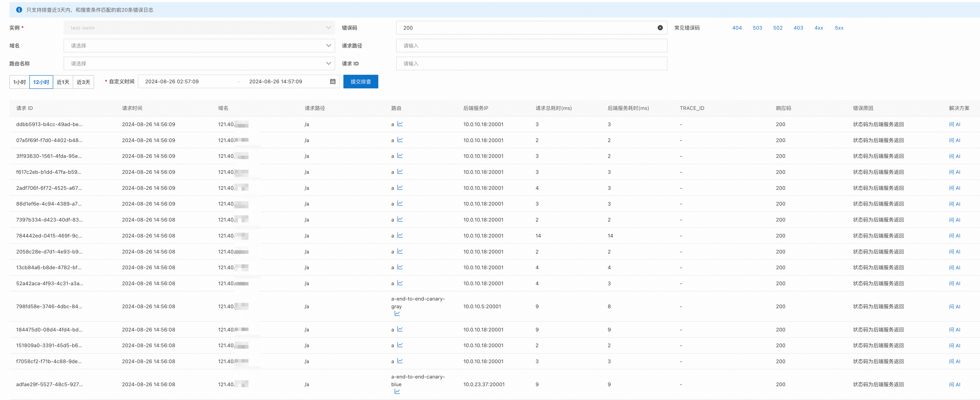
Task: Click the end time 2024-08-26 14:57:09
Action: click(x=276, y=82)
